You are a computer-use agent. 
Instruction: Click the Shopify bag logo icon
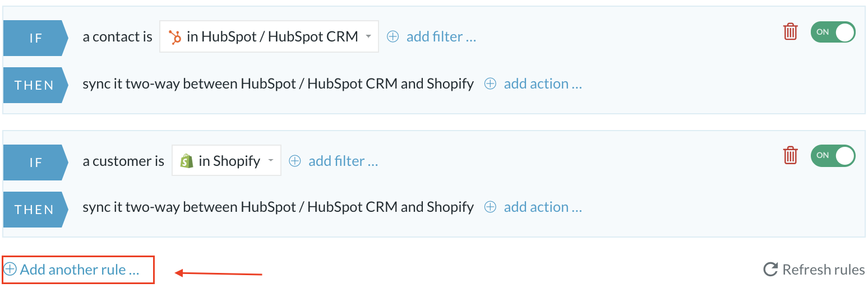click(x=187, y=161)
